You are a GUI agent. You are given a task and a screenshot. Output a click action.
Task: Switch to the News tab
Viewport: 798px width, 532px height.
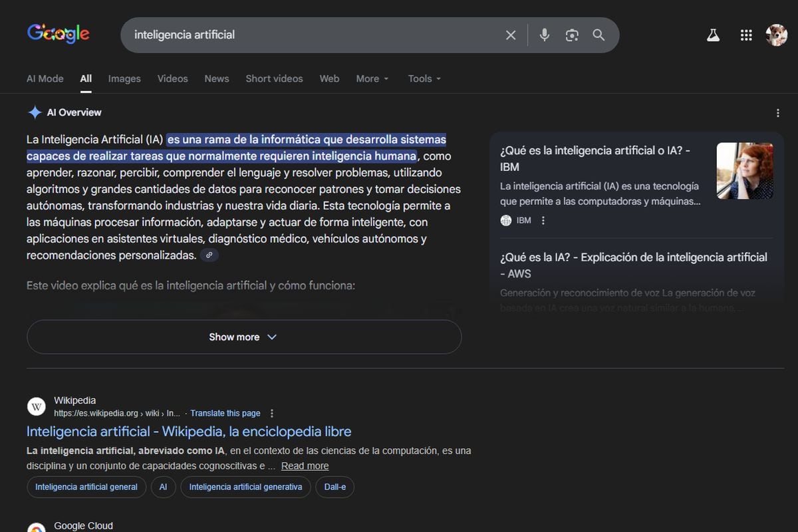(x=216, y=78)
